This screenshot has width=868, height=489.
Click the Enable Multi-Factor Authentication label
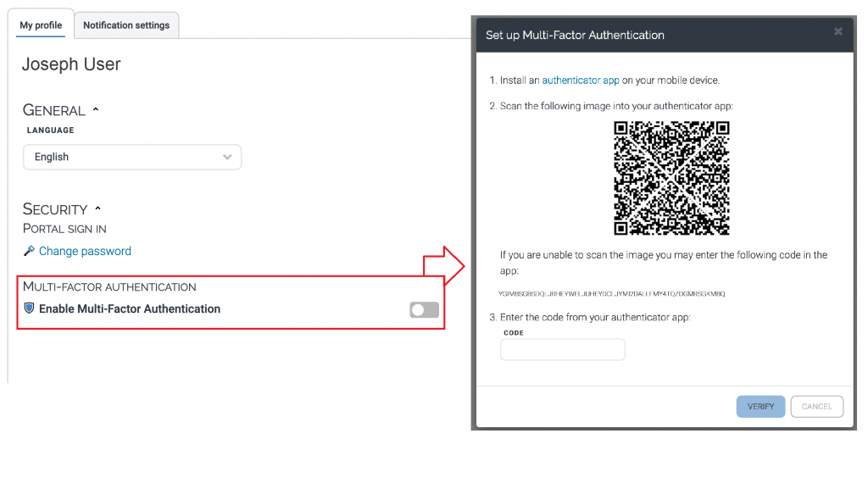pos(130,309)
